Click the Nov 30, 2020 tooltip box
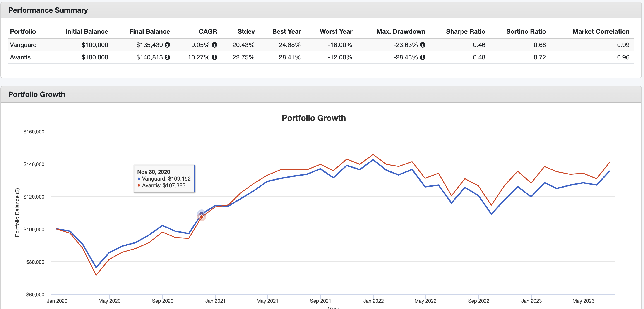The image size is (644, 309). [164, 178]
